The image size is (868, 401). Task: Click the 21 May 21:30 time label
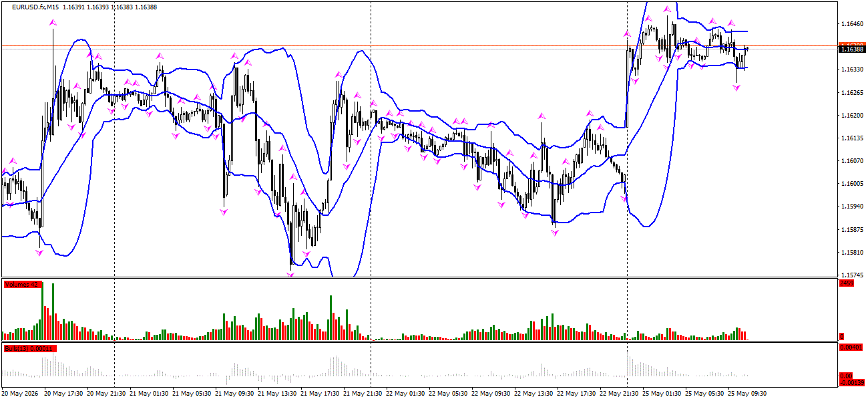tap(363, 394)
